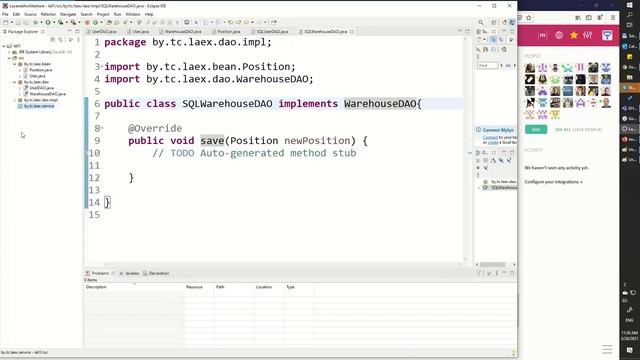
Task: Open browser hamburger menu
Action: tap(613, 18)
